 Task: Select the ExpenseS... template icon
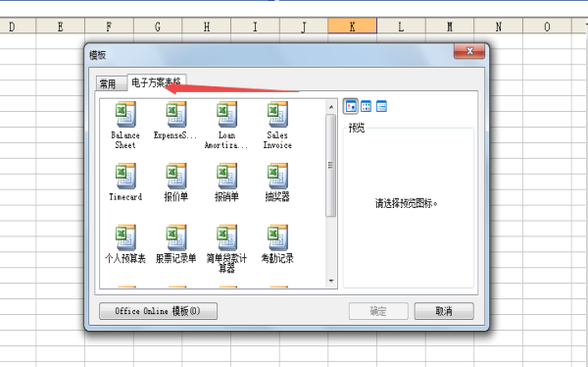(176, 114)
